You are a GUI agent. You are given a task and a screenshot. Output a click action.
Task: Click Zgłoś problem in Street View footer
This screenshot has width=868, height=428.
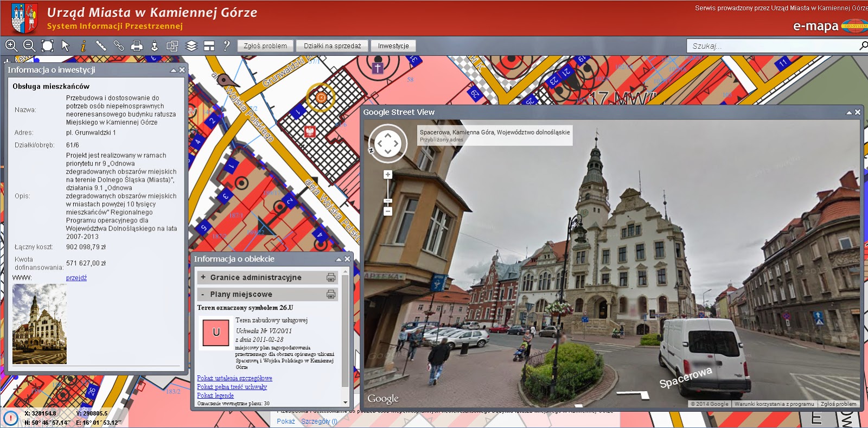pos(838,404)
